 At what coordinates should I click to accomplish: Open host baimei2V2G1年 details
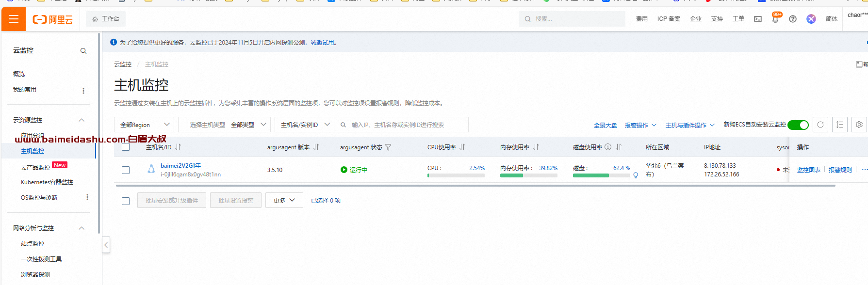(181, 166)
